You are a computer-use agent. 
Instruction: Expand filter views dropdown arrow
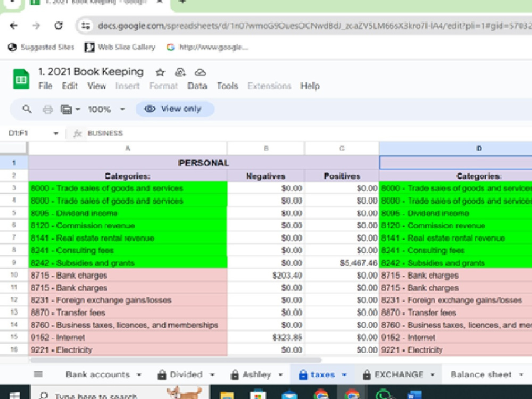tap(78, 109)
